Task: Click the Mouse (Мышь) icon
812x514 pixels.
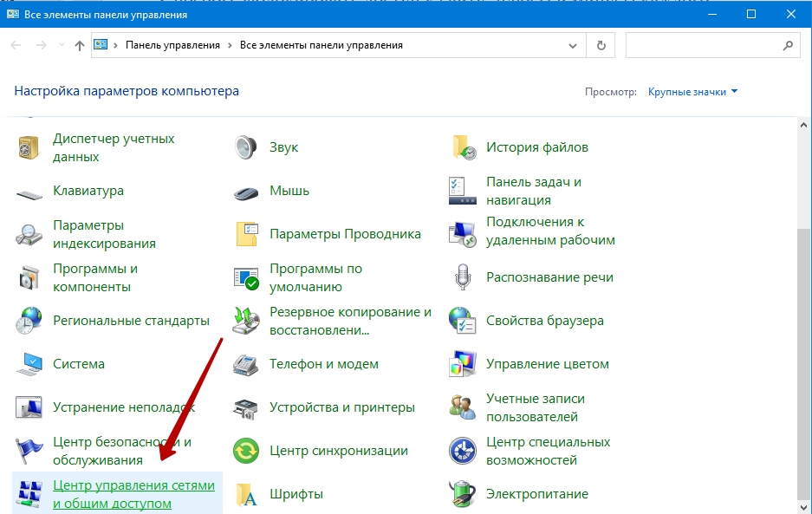Action: (247, 191)
